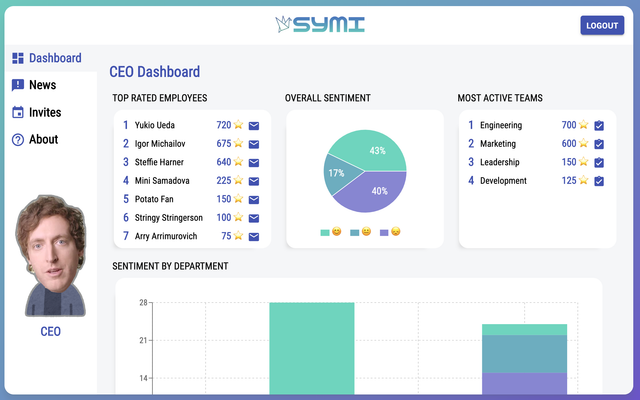Click the sad face emoji in legend
The width and height of the screenshot is (640, 400).
click(396, 231)
